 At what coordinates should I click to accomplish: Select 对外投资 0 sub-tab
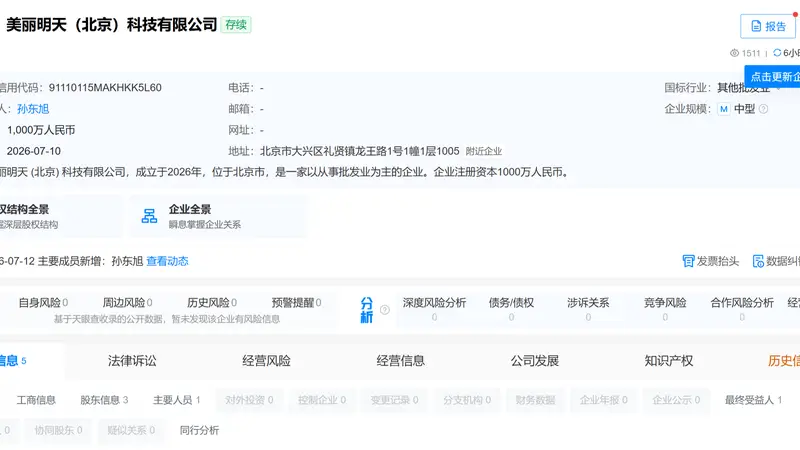(249, 400)
